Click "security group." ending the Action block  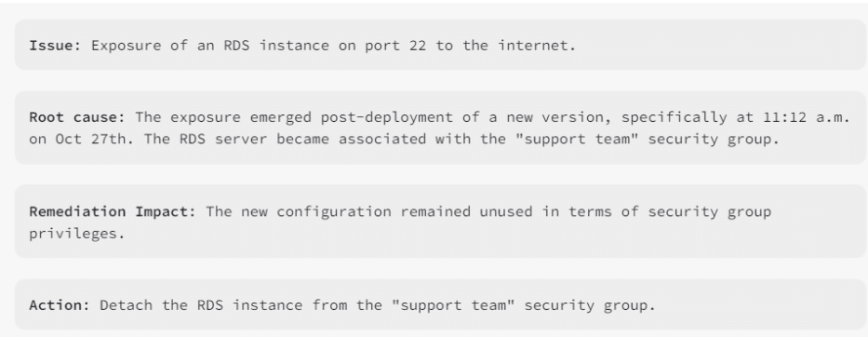tap(590, 305)
